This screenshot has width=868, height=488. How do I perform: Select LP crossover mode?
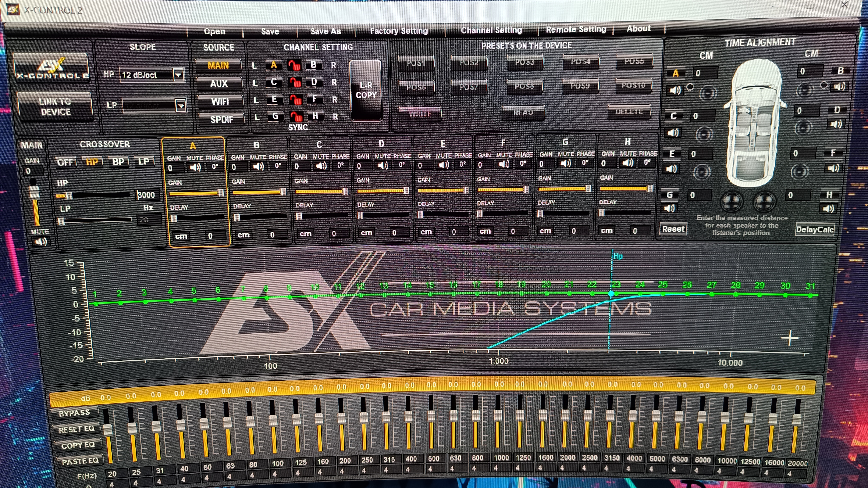144,161
